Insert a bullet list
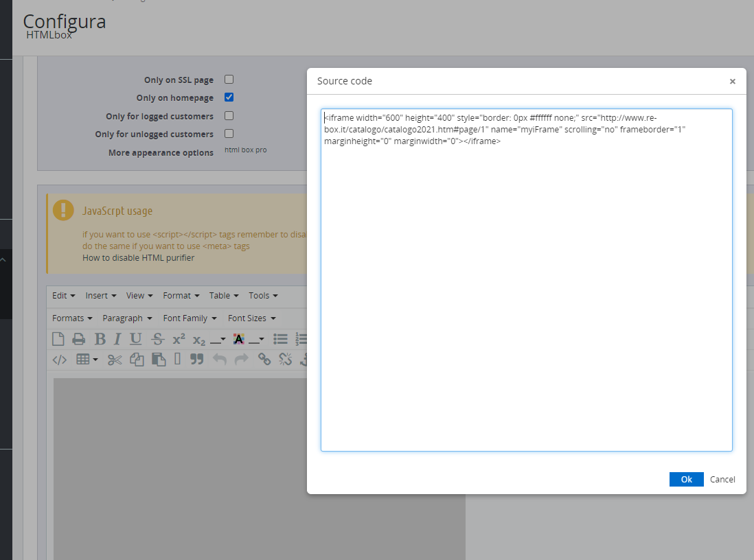 280,340
